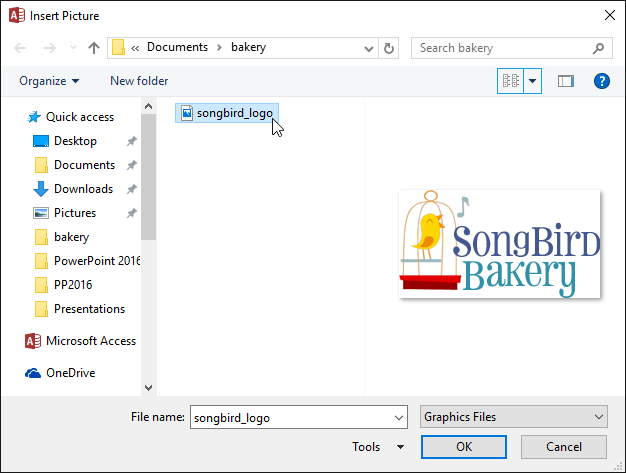Select the Pictures folder in sidebar

pyautogui.click(x=75, y=213)
